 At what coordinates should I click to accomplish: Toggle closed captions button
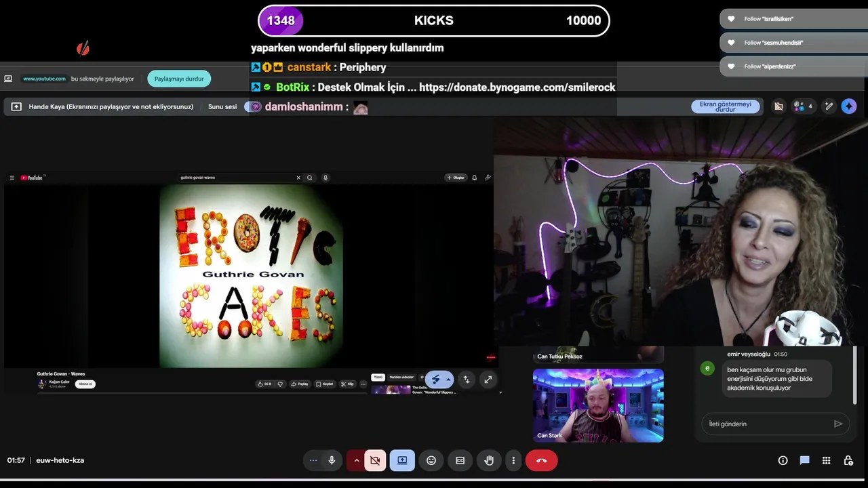tap(460, 460)
